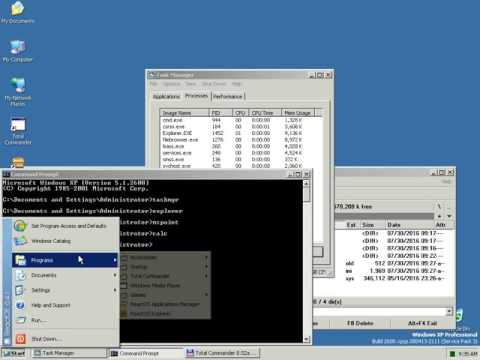This screenshot has width=480, height=360.
Task: Click Task Manager window title bar icon
Action: [153, 75]
